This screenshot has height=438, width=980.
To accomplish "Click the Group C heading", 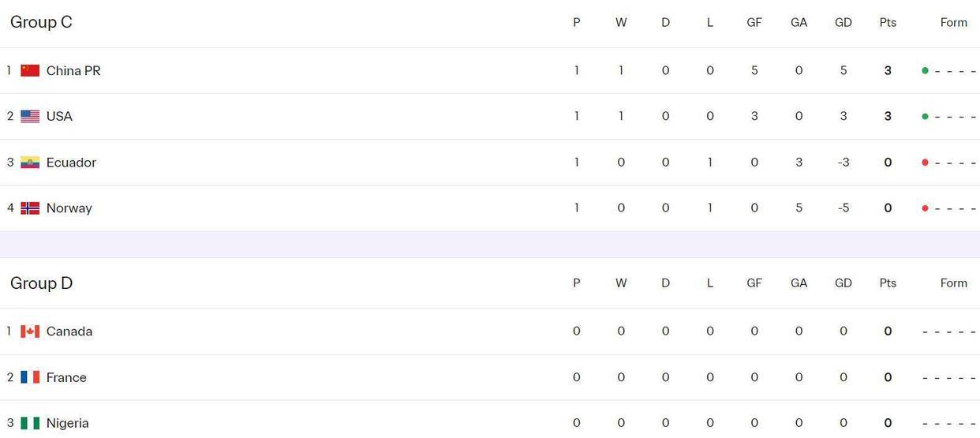I will pos(41,22).
